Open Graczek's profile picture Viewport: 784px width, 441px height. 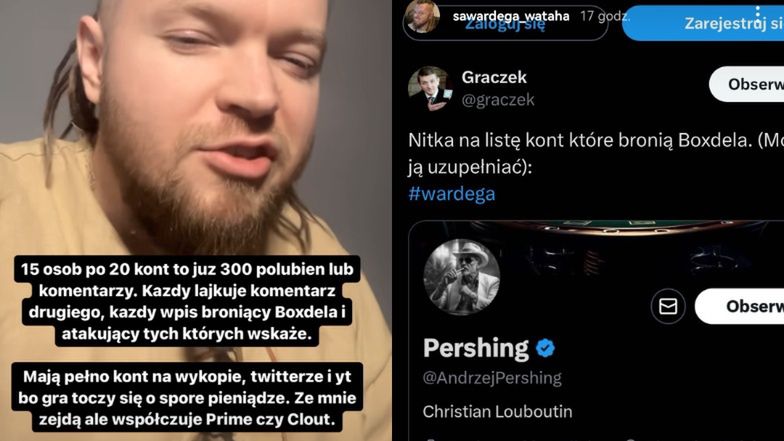tap(430, 88)
